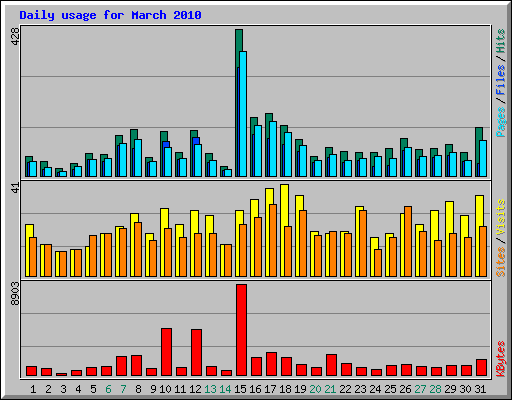Click the tallest red KBytes bar for day 15

241,330
